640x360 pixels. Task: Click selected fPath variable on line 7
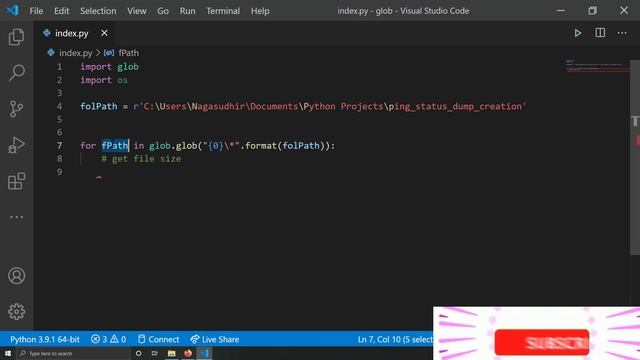pos(115,146)
